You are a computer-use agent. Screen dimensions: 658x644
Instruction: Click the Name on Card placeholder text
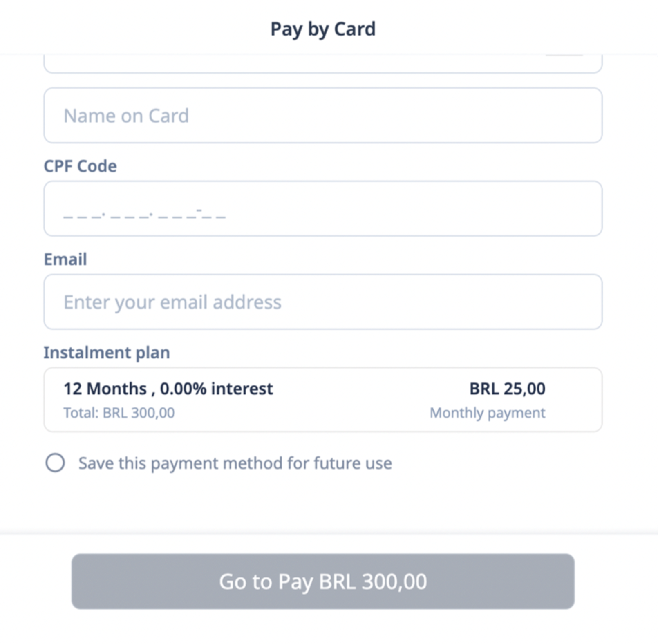click(x=126, y=116)
